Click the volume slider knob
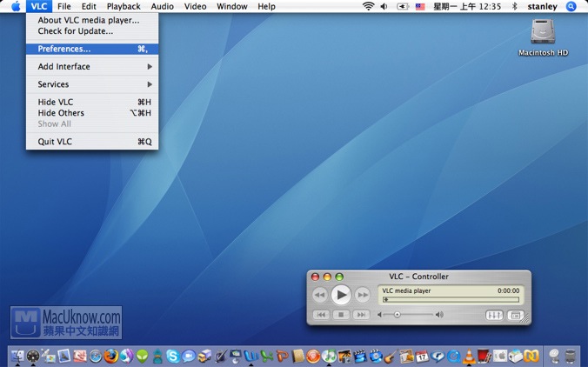 [397, 315]
